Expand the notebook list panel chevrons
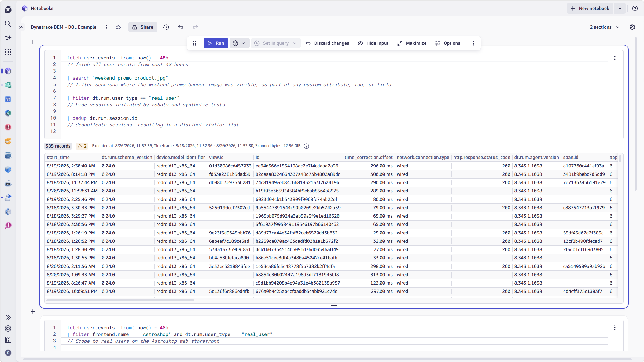This screenshot has width=644, height=362. [x=21, y=27]
